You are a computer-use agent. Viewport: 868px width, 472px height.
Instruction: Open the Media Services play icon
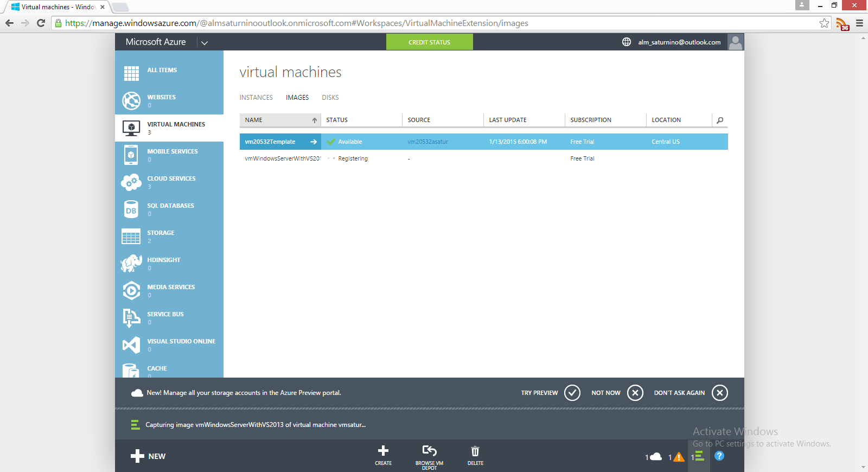(131, 291)
